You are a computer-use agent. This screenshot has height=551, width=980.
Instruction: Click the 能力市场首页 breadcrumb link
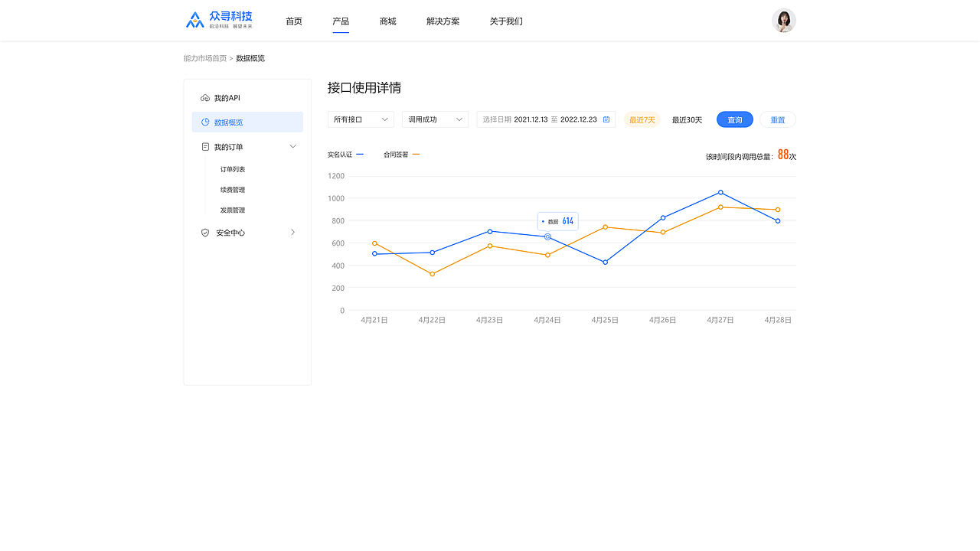(x=204, y=57)
